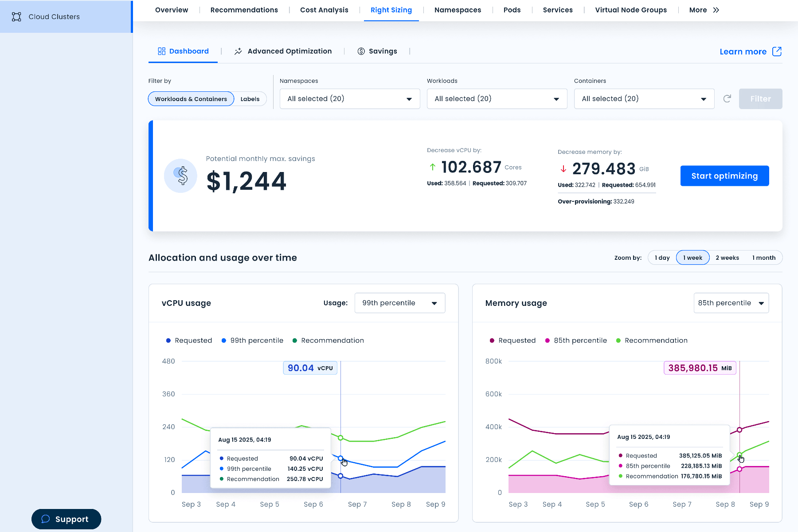The image size is (798, 532).
Task: Expand the Memory usage percentile dropdown
Action: tap(731, 303)
